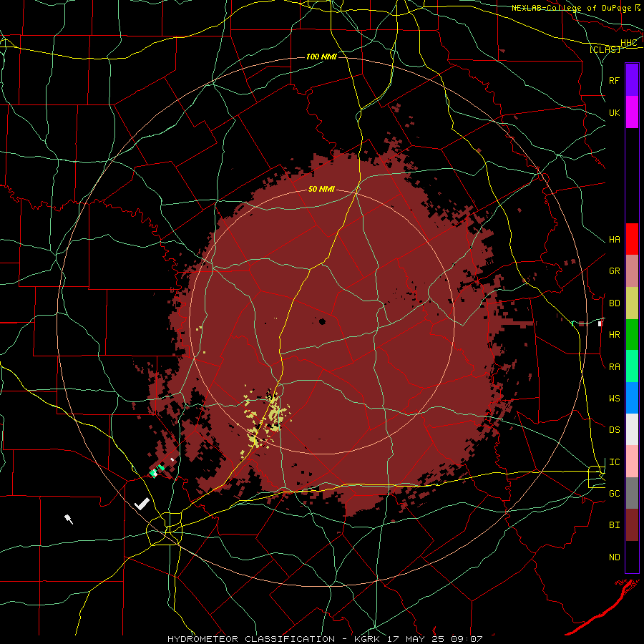Image resolution: width=644 pixels, height=644 pixels.
Task: Click the HR heavy rain green swatch
Action: click(x=632, y=335)
